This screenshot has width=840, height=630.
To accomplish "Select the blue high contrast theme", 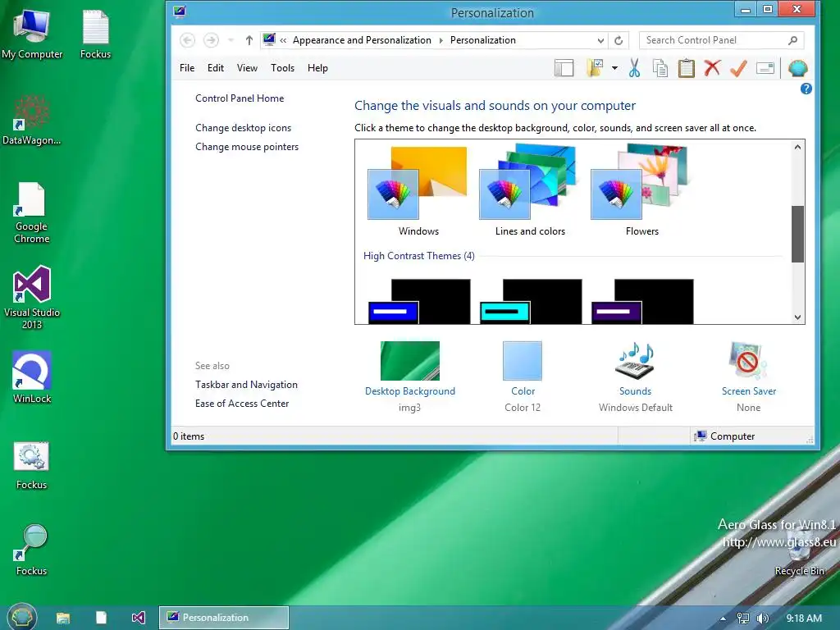I will point(419,302).
